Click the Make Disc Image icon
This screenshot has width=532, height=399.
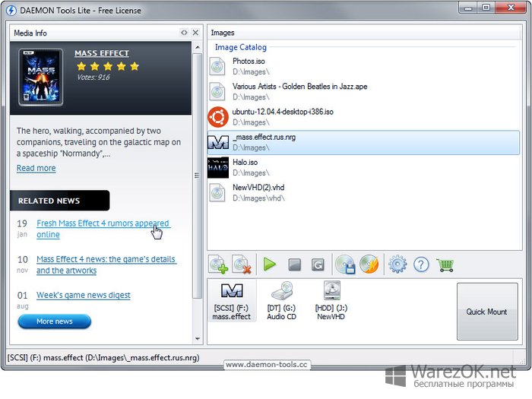pos(345,264)
